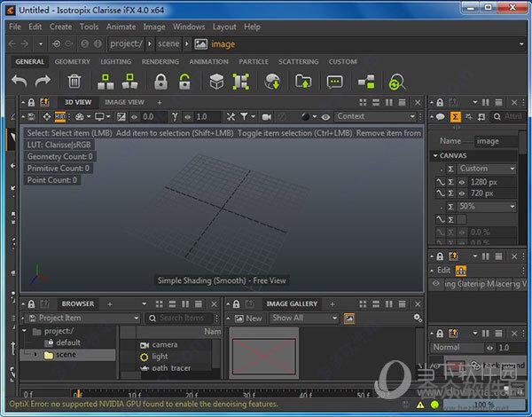The image size is (532, 417).
Task: Click the green-cornered group combiner icon
Action: (x=241, y=82)
